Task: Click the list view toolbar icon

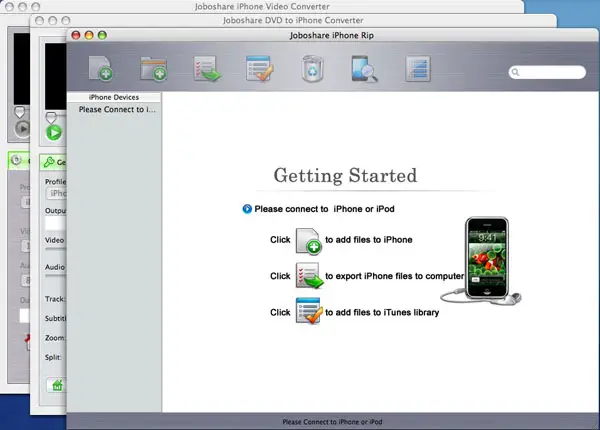Action: pos(418,69)
